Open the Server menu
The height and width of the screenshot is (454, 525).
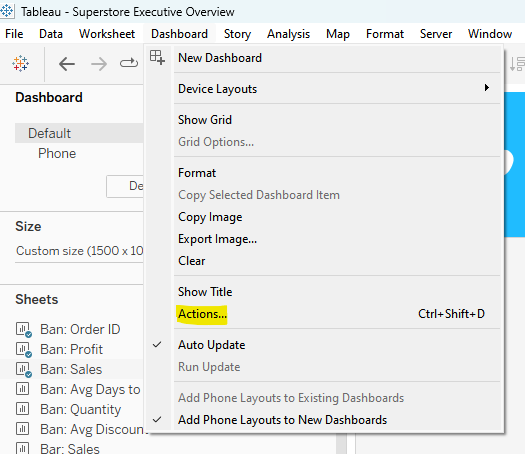click(x=436, y=34)
